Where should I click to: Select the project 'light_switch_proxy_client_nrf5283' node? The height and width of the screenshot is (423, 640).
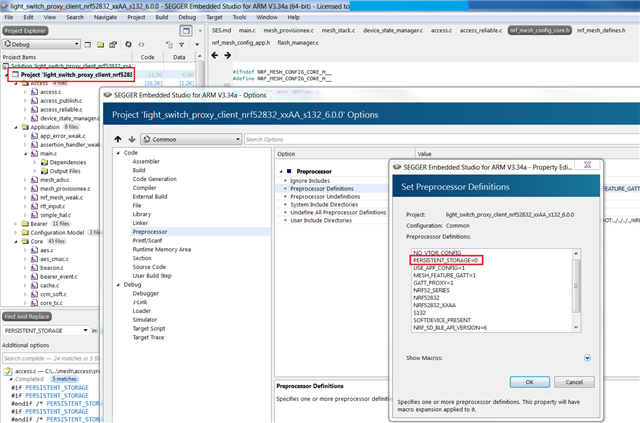pos(76,75)
